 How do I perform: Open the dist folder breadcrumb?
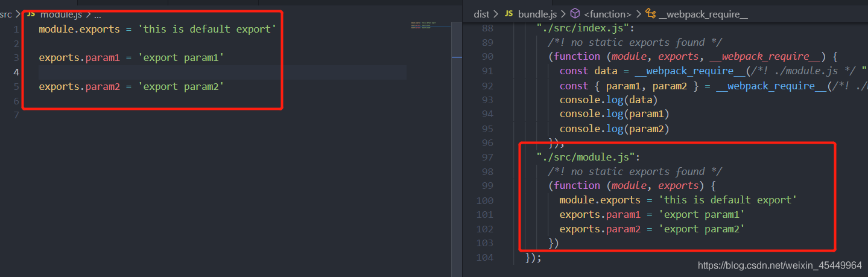pos(481,13)
